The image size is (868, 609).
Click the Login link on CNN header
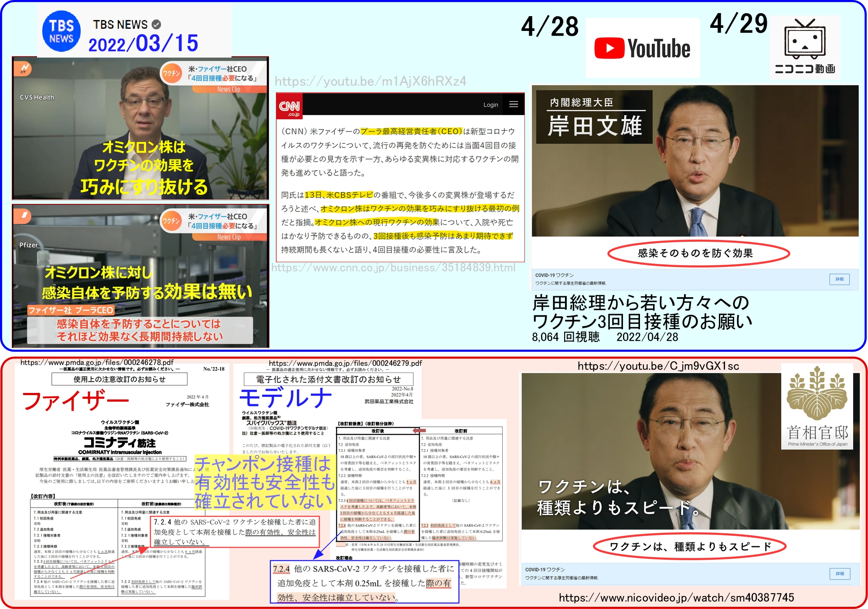[x=490, y=105]
